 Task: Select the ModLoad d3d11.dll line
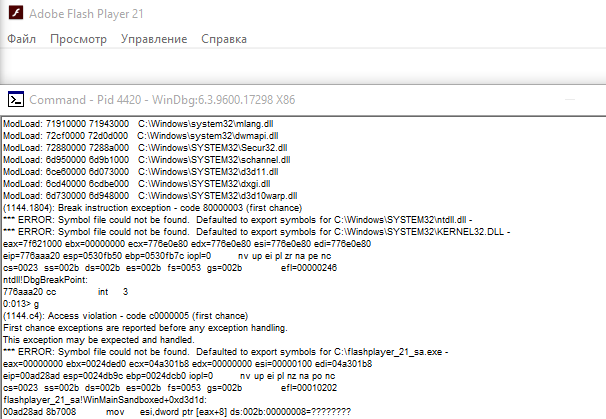(x=141, y=172)
